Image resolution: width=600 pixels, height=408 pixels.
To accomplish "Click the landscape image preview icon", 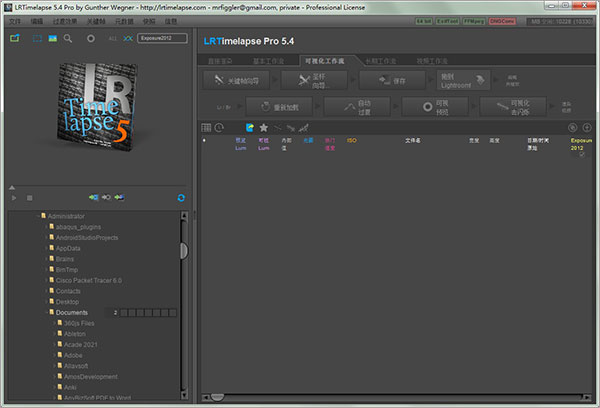I will [51, 38].
